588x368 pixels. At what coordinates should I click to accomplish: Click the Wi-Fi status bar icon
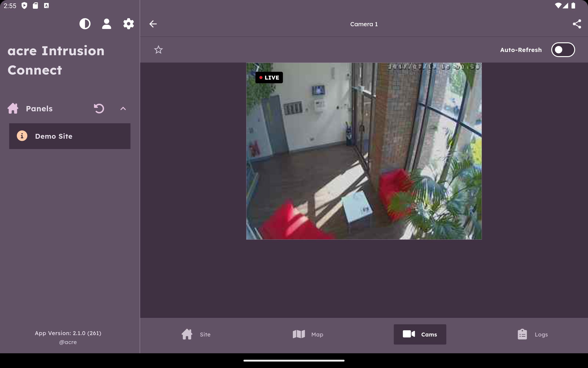tap(558, 5)
